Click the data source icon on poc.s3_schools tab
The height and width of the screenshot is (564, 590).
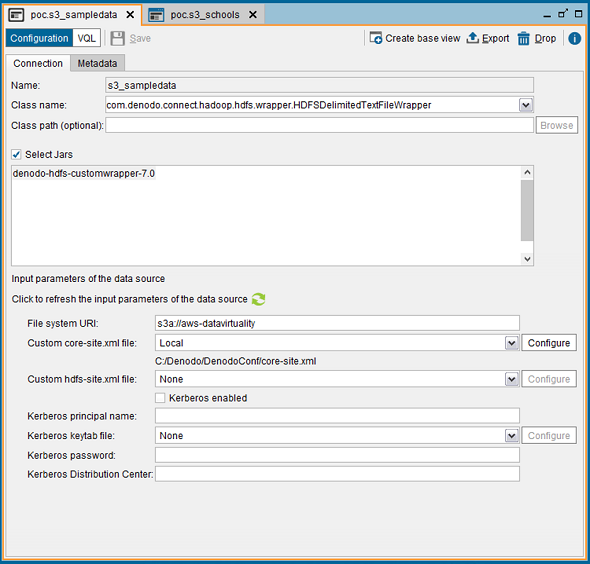pos(156,15)
